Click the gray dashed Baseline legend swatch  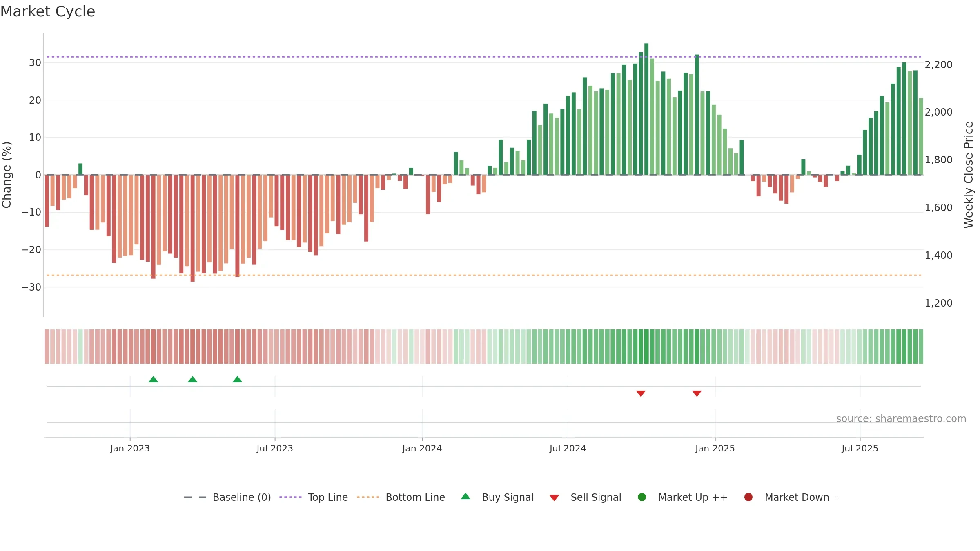tap(195, 497)
